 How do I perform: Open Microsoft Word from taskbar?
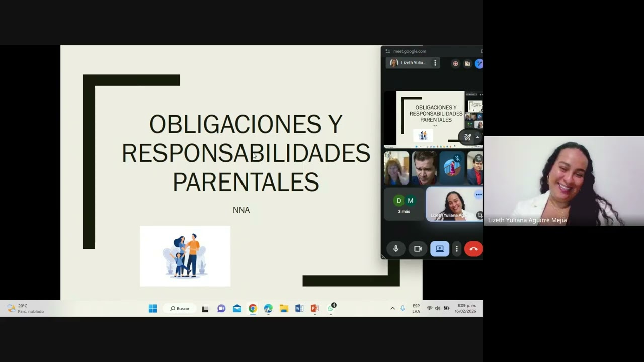pos(299,308)
